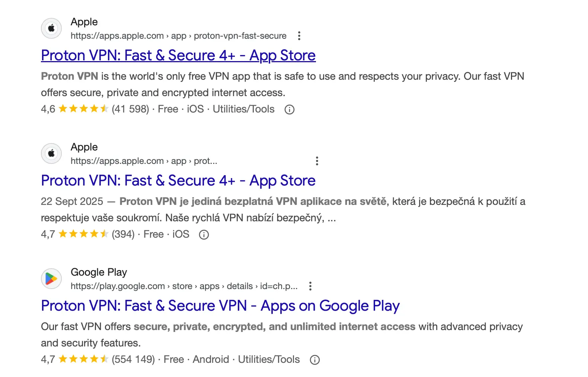Click the Google Play site name label
This screenshot has width=588, height=377.
pos(98,272)
